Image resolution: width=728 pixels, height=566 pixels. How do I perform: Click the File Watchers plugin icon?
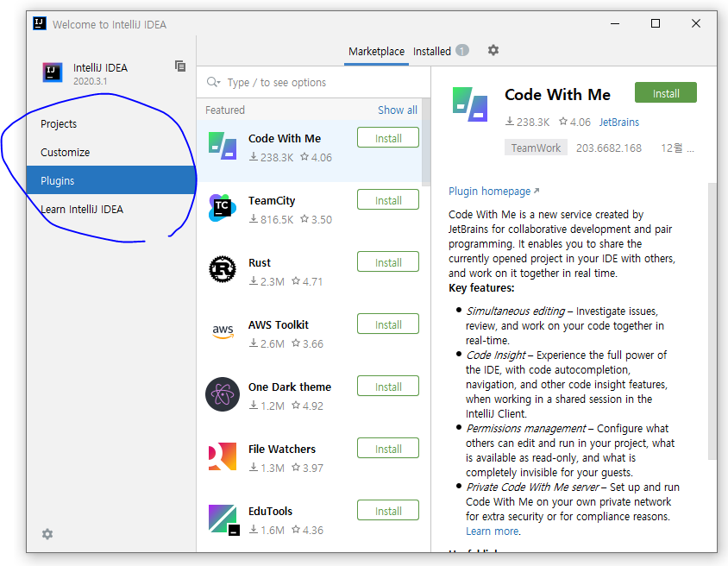coord(223,456)
